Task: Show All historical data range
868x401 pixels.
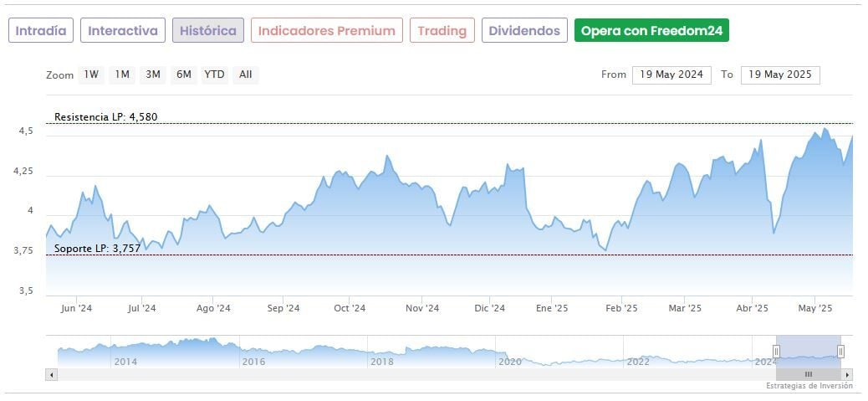Action: click(x=245, y=75)
